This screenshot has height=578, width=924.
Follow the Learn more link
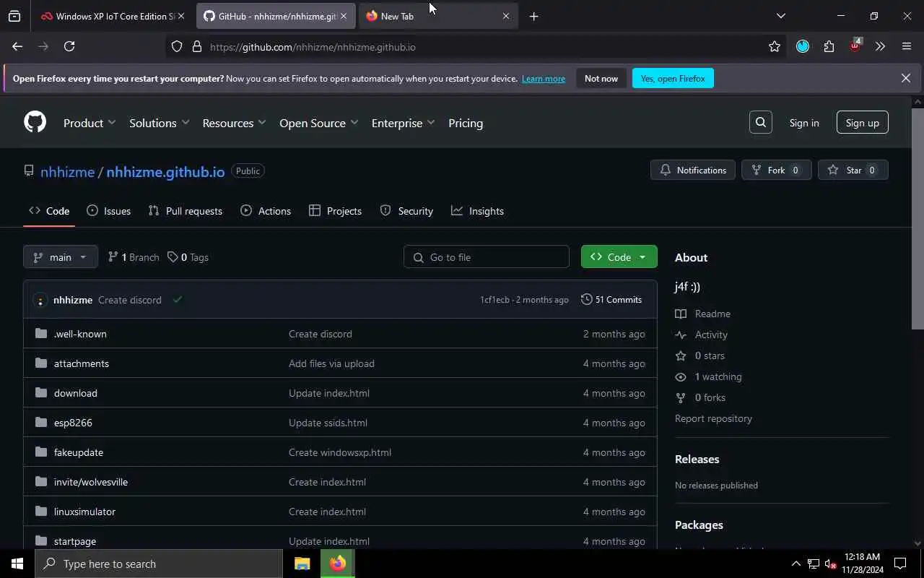[x=544, y=78]
